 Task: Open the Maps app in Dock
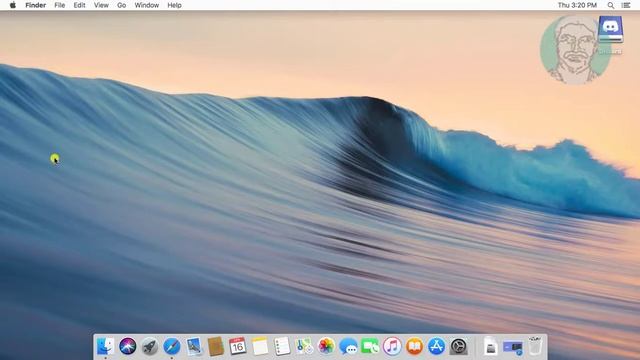[x=304, y=347]
